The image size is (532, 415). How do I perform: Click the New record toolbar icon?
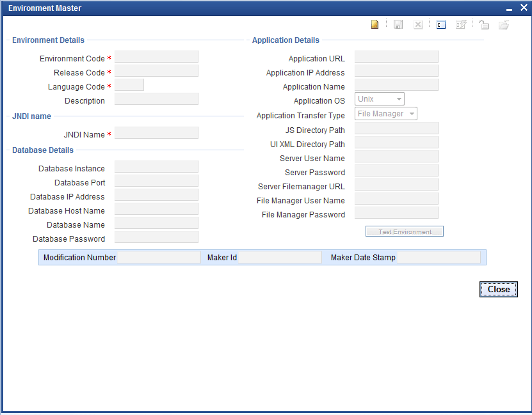tap(375, 24)
